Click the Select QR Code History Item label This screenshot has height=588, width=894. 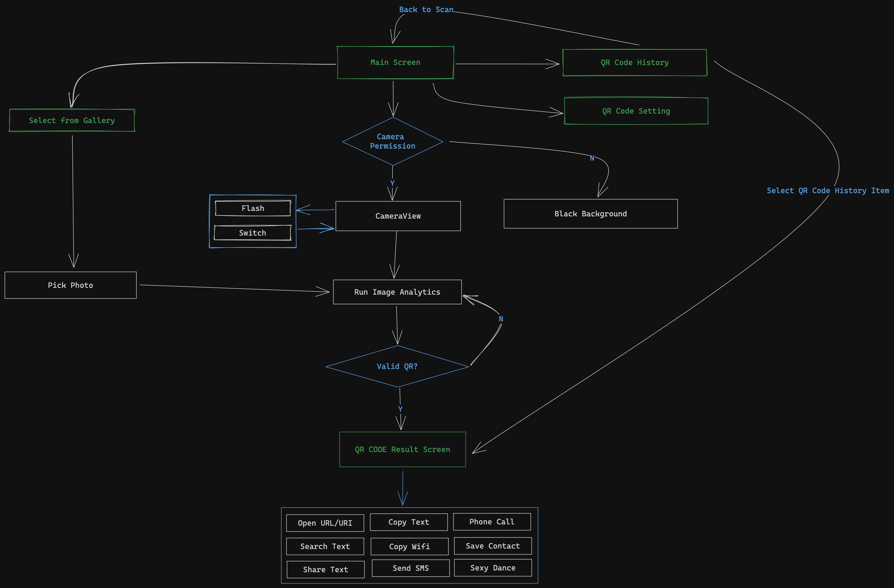point(828,191)
